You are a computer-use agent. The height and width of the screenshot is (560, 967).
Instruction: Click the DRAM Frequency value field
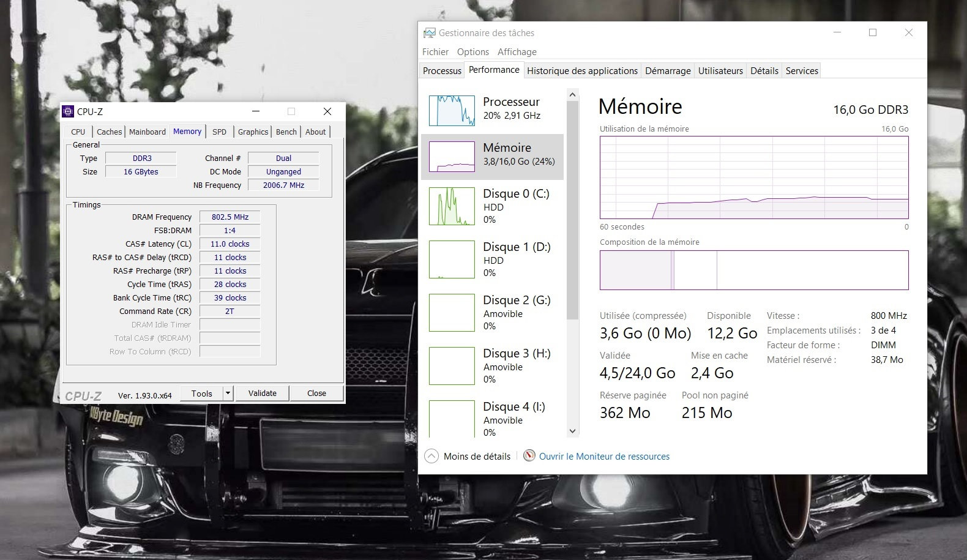(230, 217)
